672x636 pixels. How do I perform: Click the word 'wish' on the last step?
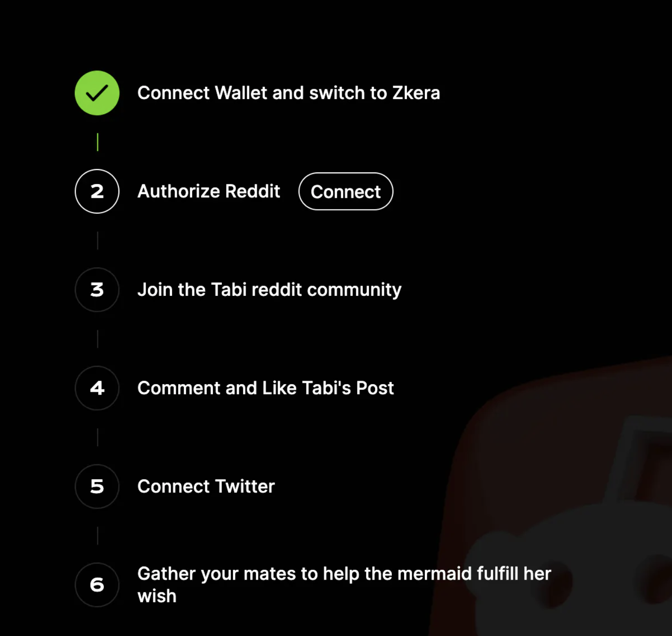[x=157, y=596]
